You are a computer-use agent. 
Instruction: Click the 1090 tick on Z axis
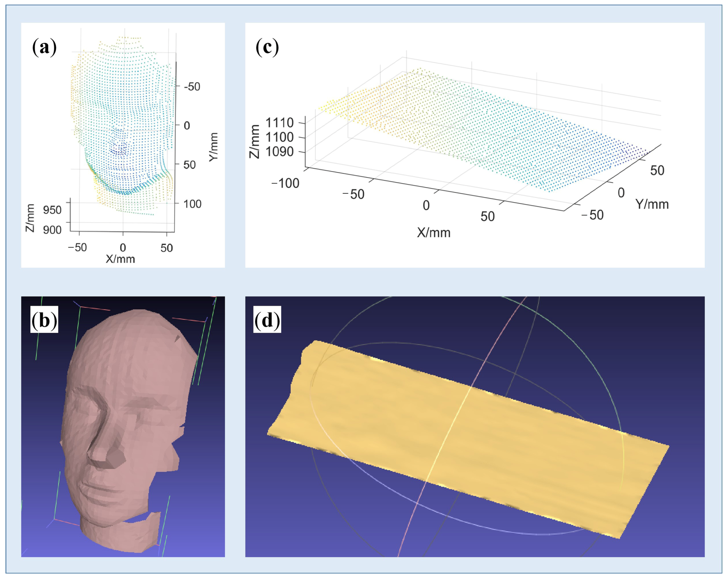point(280,152)
